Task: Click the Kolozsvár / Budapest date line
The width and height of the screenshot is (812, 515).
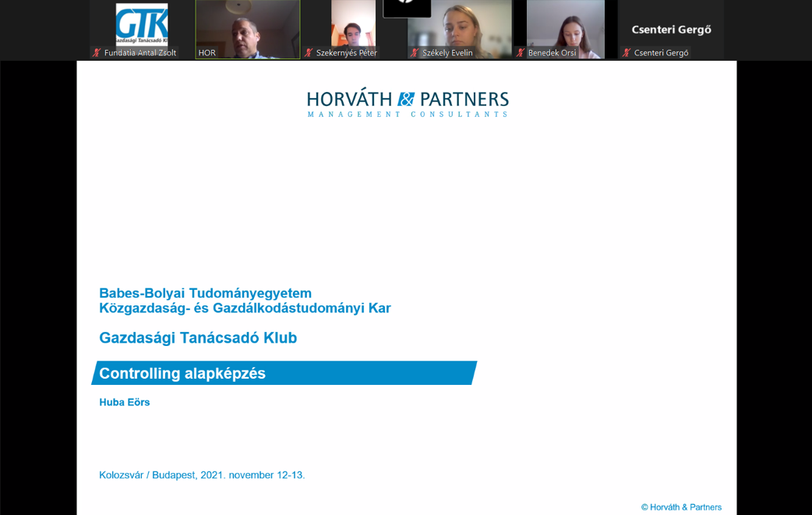Action: click(202, 474)
